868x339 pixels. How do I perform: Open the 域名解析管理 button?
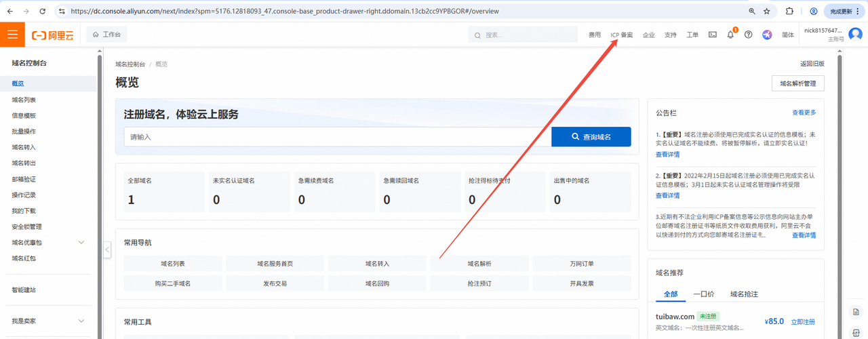797,83
